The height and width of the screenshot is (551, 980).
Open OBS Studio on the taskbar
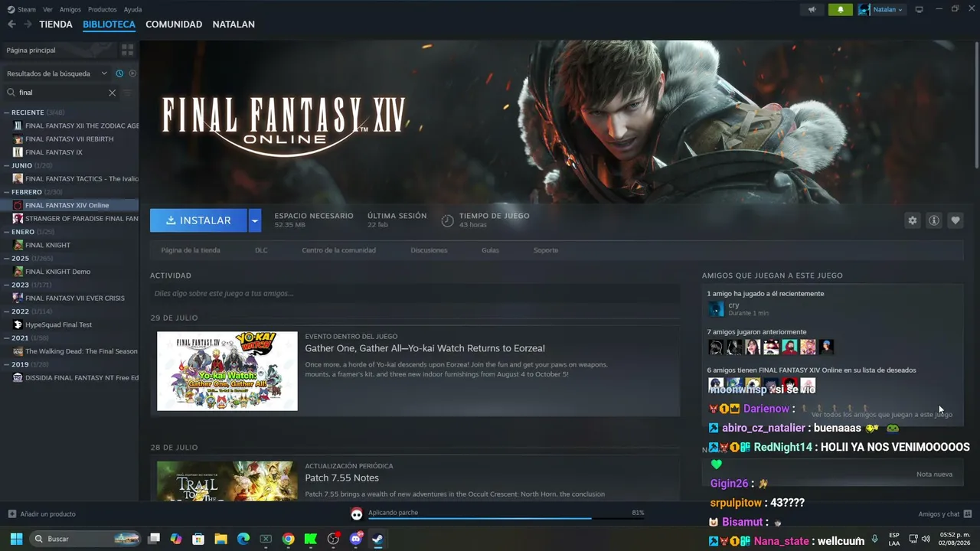333,539
